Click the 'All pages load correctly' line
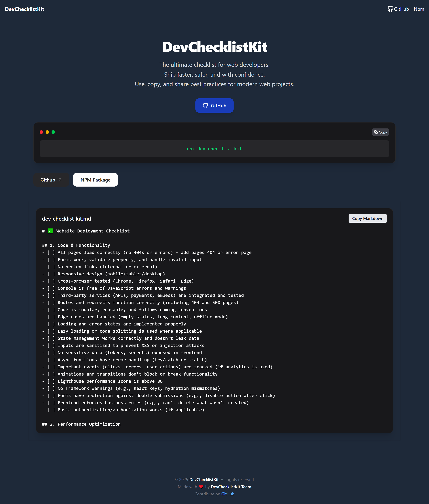This screenshot has height=504, width=429. tap(147, 252)
